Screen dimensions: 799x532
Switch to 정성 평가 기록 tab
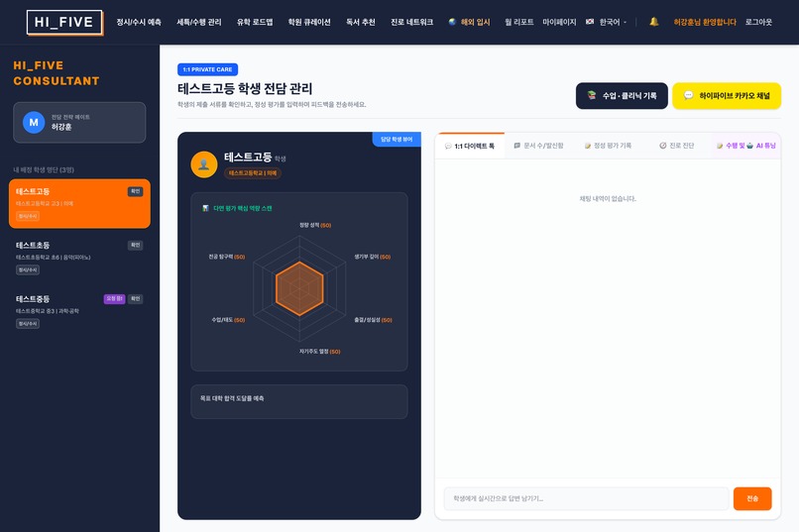click(608, 146)
